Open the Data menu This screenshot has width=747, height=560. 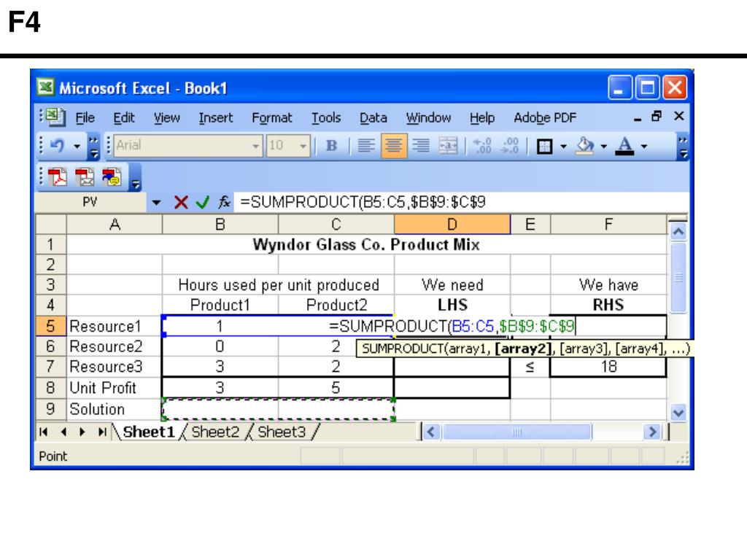click(x=373, y=117)
